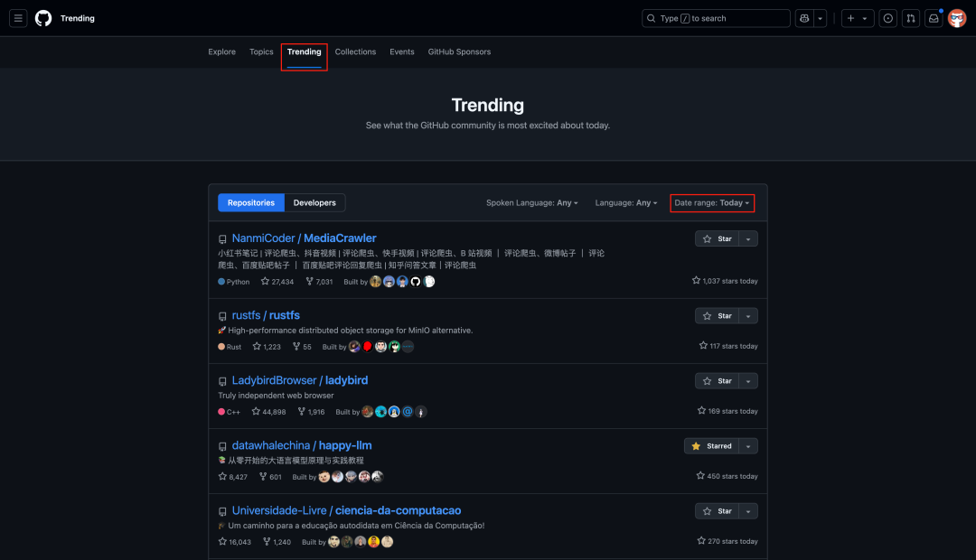Open the Collections tab
The height and width of the screenshot is (560, 976).
tap(355, 51)
